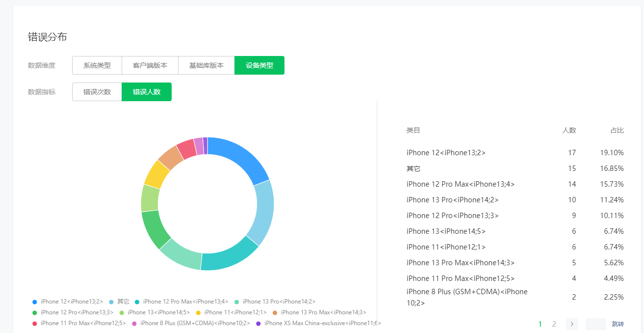Toggle the 其它 legend item
Screen dimensions: 644x333
[x=119, y=302]
